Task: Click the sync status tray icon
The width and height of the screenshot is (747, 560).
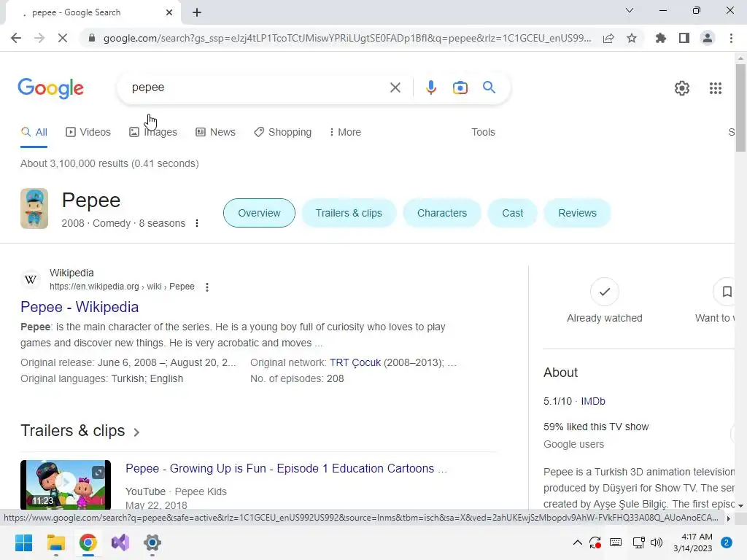Action: pyautogui.click(x=595, y=542)
